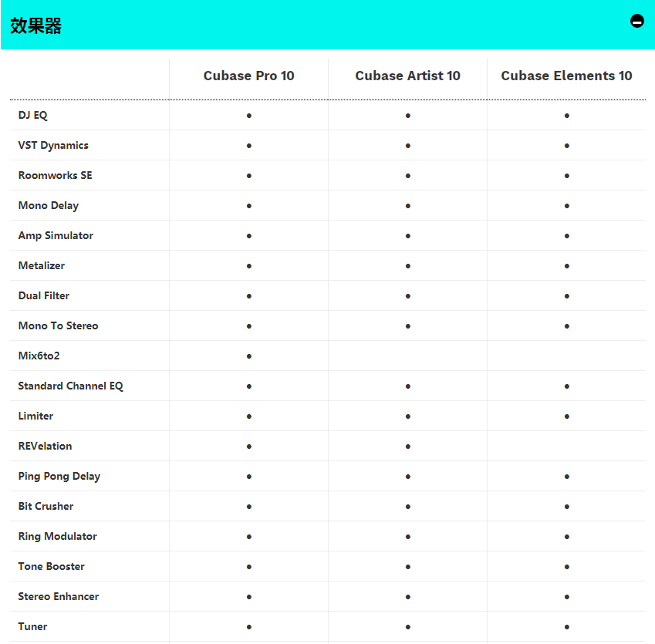This screenshot has width=655, height=644.
Task: Click the Stereo Enhancer row label
Action: tap(59, 596)
